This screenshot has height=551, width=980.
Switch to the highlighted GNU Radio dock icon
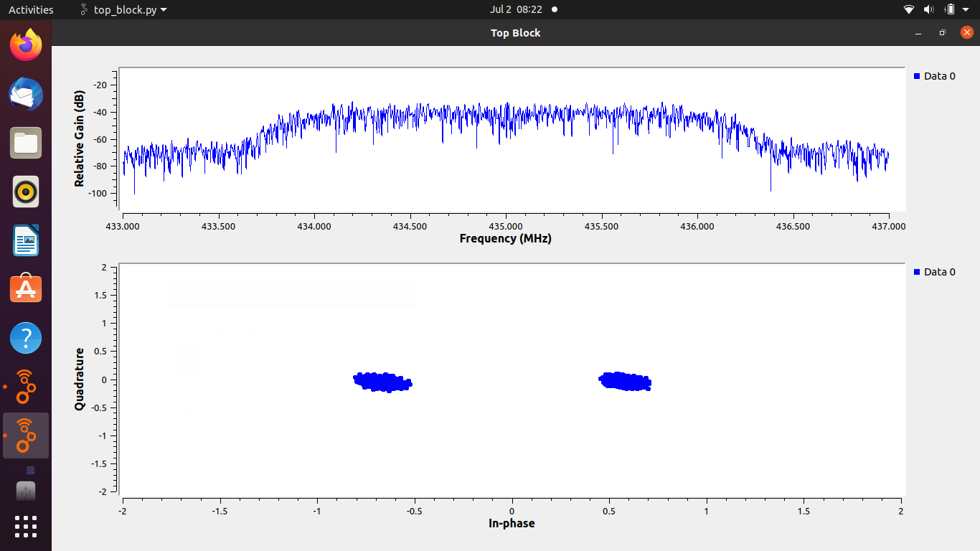pos(26,435)
